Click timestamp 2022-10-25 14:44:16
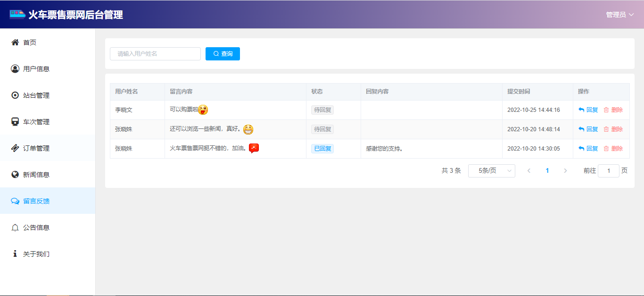 [534, 110]
